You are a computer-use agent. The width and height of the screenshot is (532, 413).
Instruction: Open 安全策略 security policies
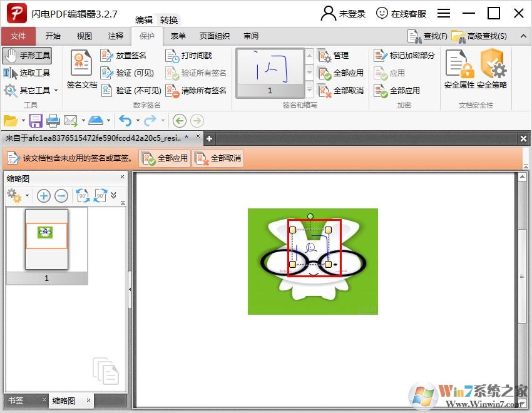pyautogui.click(x=492, y=69)
